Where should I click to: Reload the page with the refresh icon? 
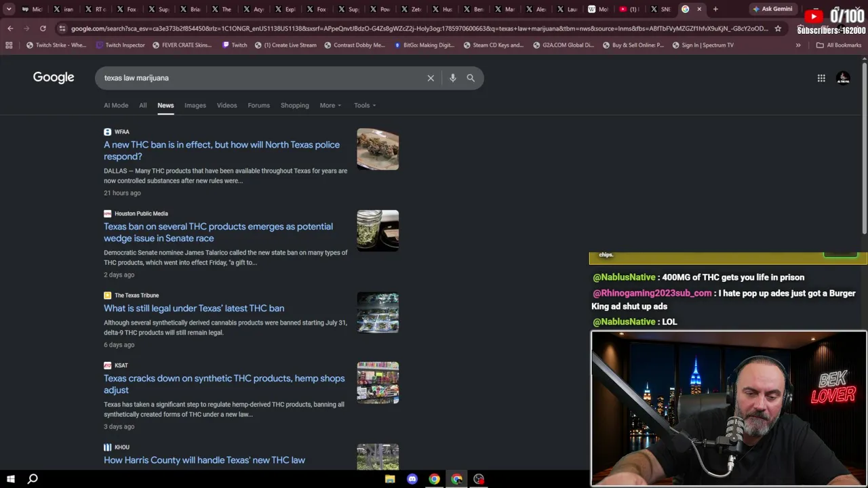[x=43, y=28]
